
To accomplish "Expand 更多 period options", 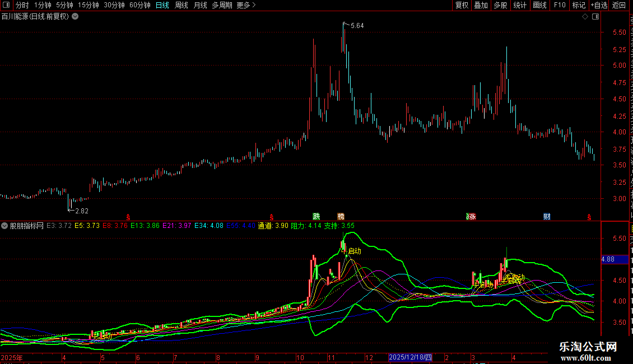I will click(246, 5).
